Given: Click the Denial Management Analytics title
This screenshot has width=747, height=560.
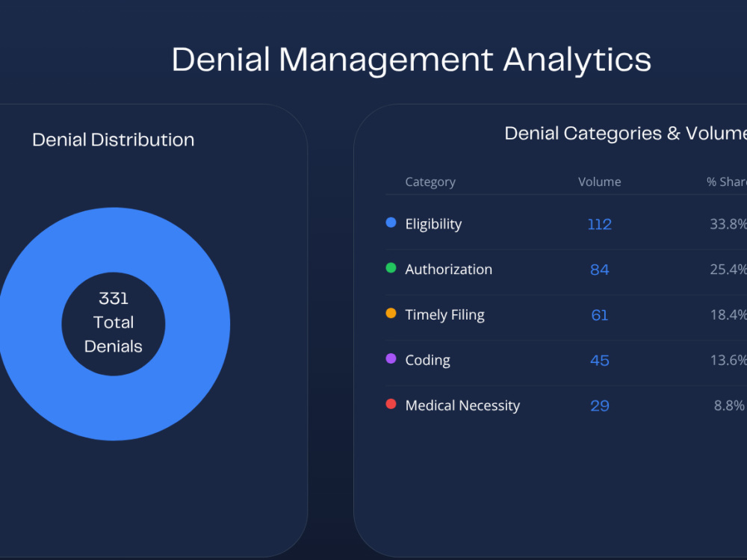Looking at the screenshot, I should pyautogui.click(x=411, y=60).
